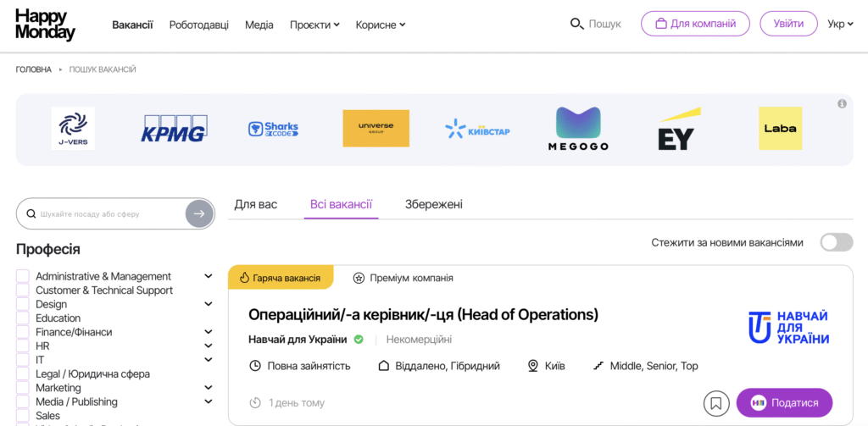Viewport: 868px width, 426px height.
Task: Click the Некомерційні category text
Action: (x=419, y=339)
